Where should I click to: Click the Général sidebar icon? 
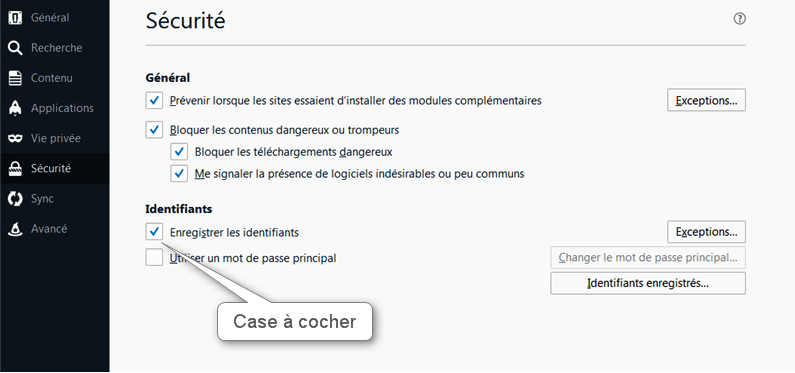point(16,18)
